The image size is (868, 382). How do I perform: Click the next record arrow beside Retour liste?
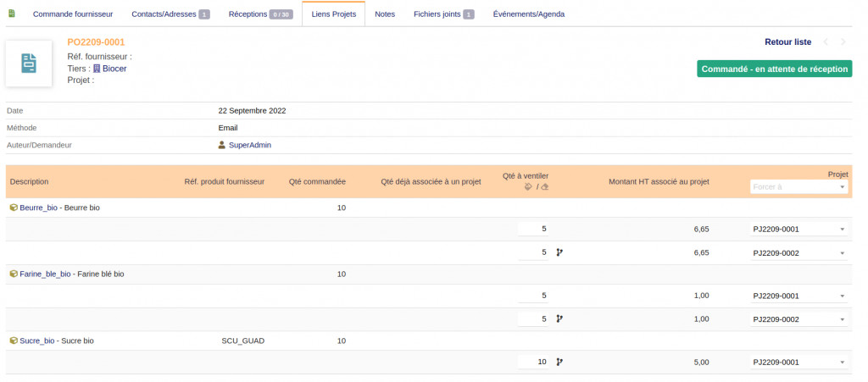843,42
